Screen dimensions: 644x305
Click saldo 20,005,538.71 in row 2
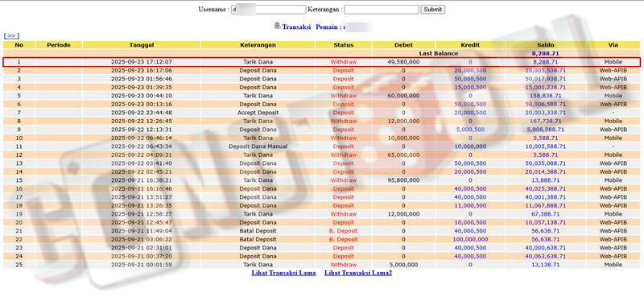click(546, 71)
